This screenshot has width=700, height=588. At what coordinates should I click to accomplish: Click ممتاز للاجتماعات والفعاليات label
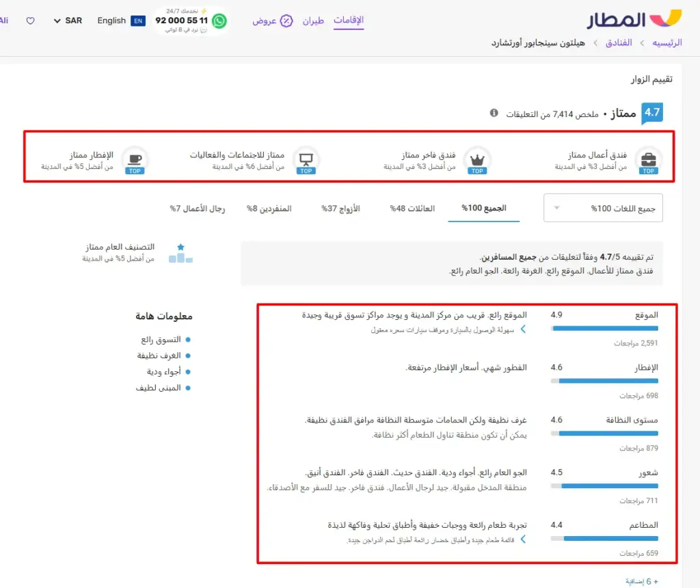coord(237,155)
